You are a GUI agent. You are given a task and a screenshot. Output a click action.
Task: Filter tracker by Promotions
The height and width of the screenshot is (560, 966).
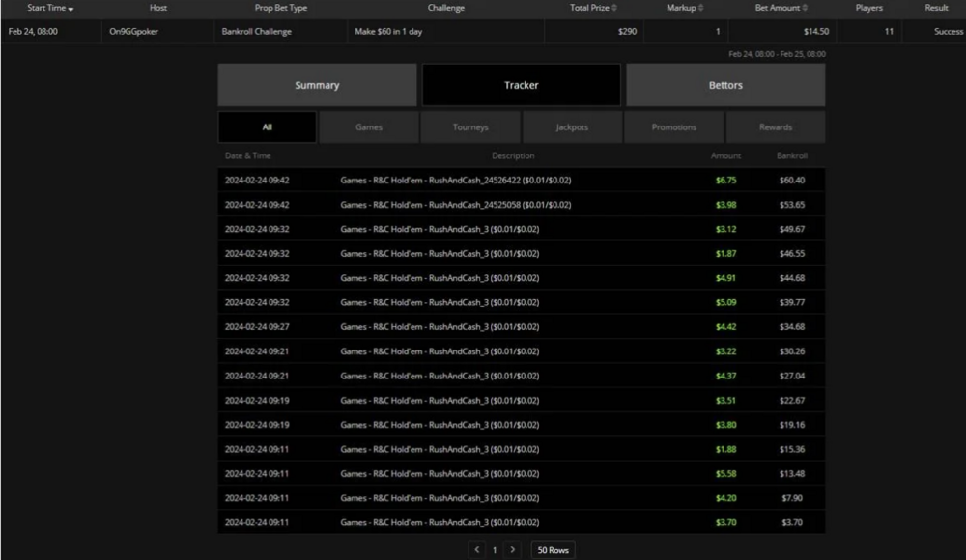click(674, 126)
